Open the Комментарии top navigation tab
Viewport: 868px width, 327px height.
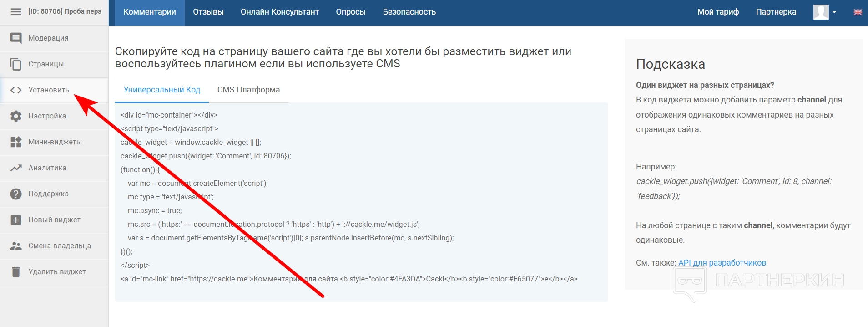(x=150, y=12)
